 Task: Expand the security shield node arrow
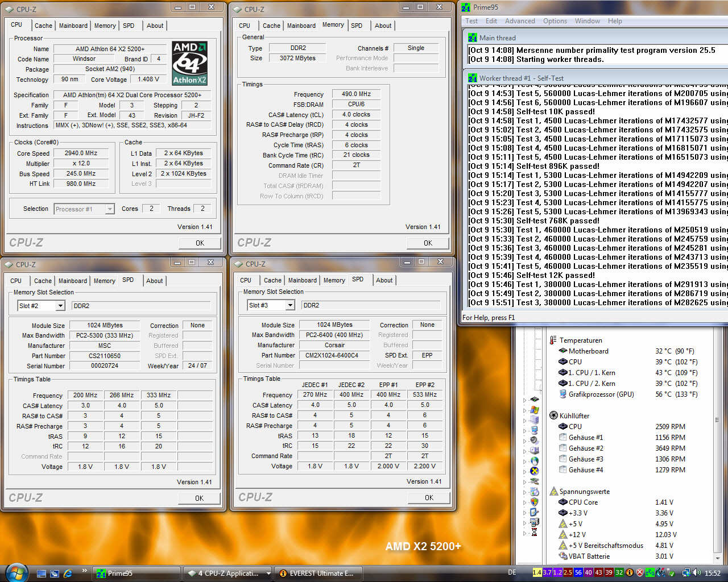[x=524, y=502]
